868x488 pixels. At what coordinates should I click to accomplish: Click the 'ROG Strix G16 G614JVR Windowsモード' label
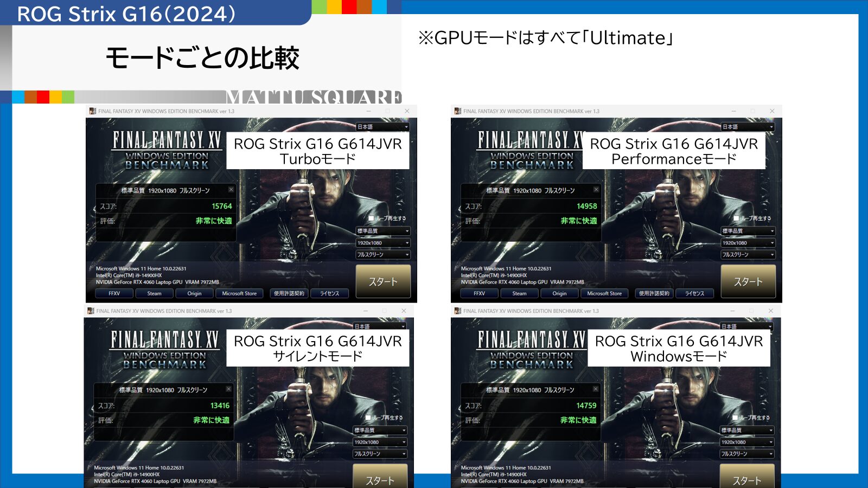tap(679, 348)
